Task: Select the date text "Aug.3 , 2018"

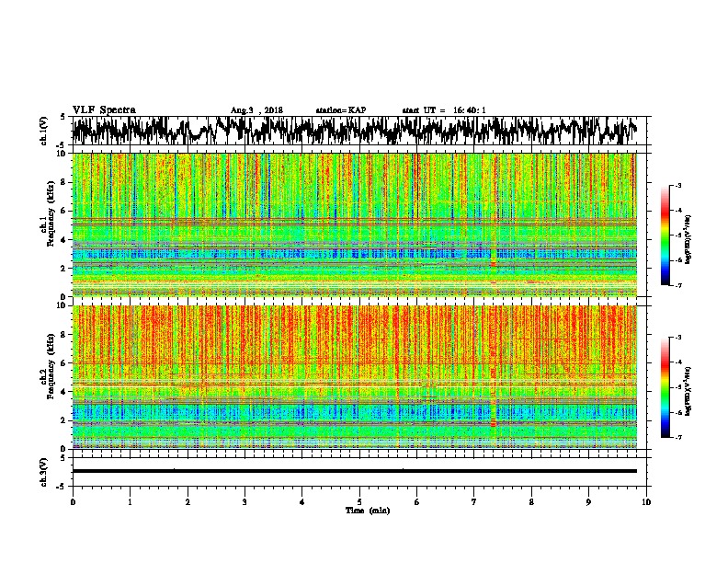Action: tap(256, 110)
